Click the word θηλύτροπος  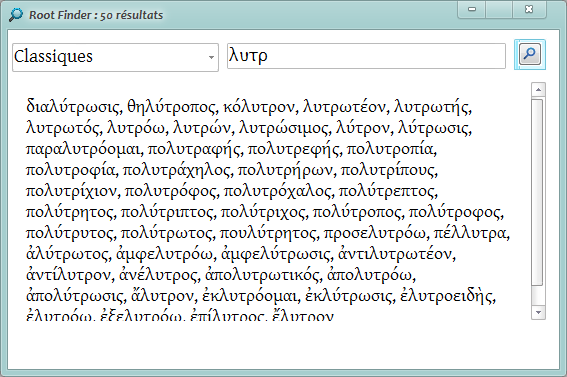172,107
